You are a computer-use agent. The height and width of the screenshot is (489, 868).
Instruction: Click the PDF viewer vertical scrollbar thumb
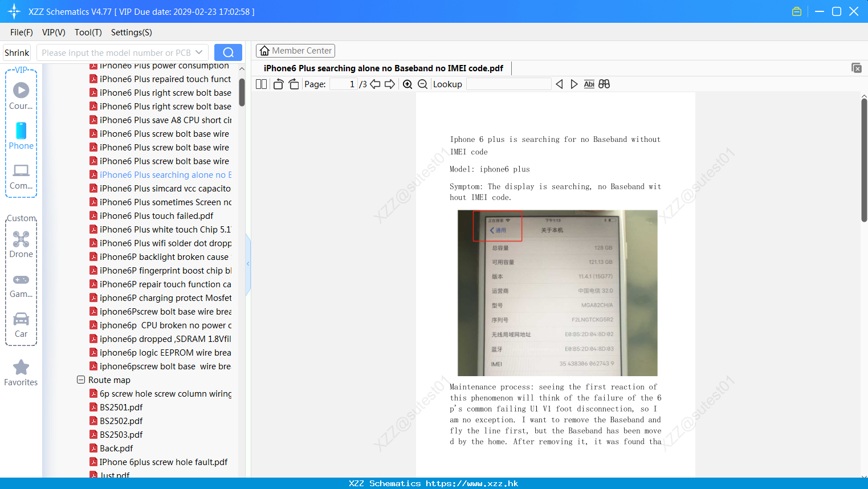click(864, 160)
